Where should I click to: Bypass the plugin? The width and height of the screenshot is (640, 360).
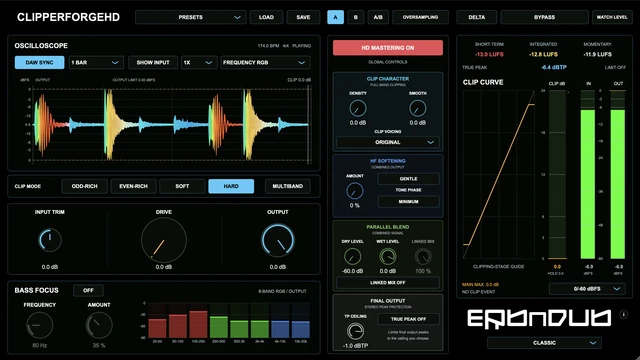[544, 17]
